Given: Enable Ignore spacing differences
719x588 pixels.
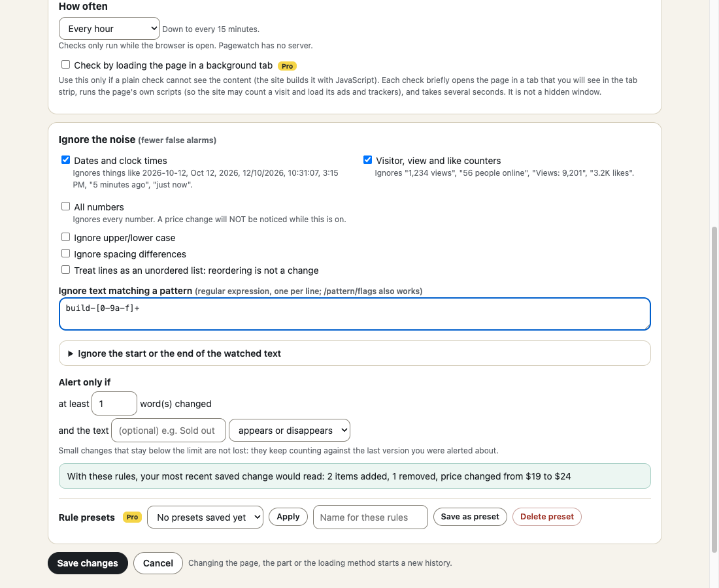Looking at the screenshot, I should click(x=65, y=253).
